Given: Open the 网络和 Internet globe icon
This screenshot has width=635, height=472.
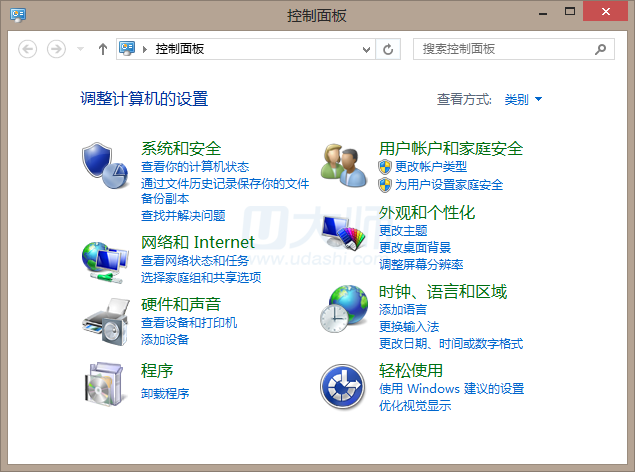Looking at the screenshot, I should [x=105, y=262].
